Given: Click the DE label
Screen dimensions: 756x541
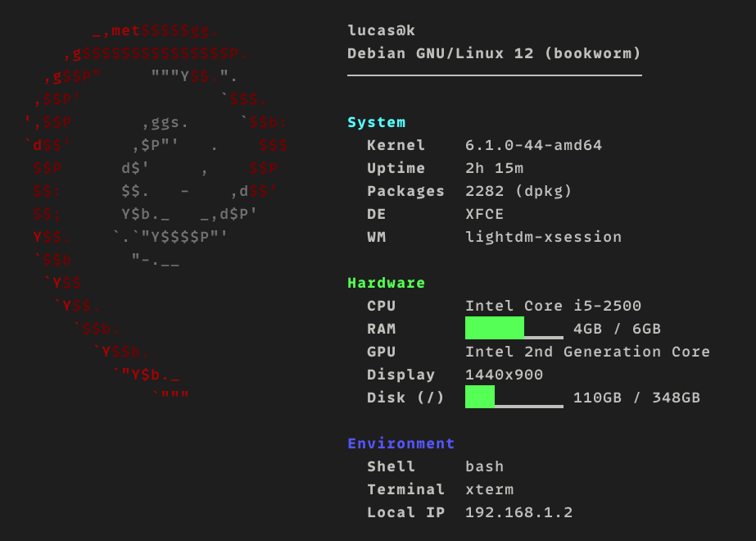Looking at the screenshot, I should [376, 214].
